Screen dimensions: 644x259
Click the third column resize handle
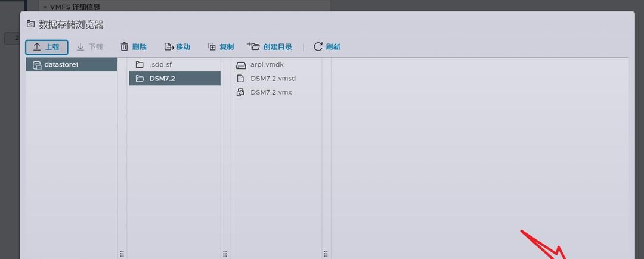(x=326, y=254)
